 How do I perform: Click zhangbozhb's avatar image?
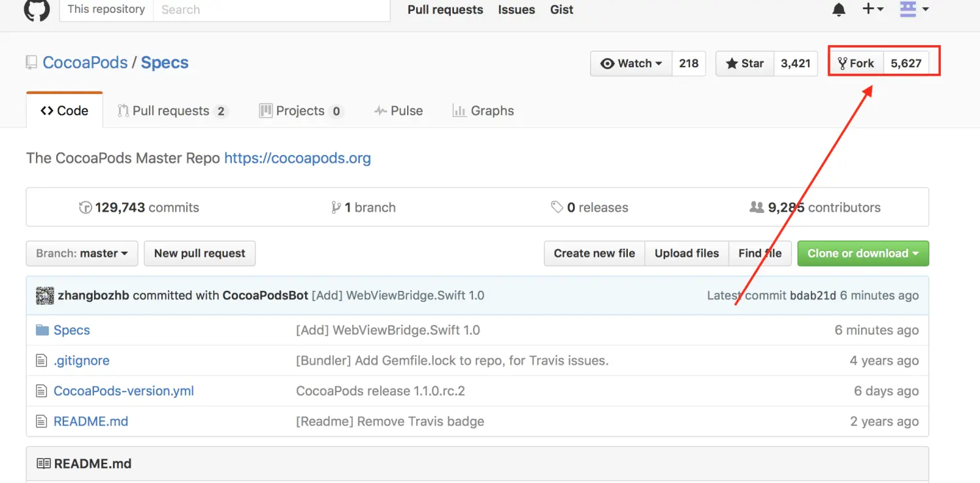(x=45, y=295)
